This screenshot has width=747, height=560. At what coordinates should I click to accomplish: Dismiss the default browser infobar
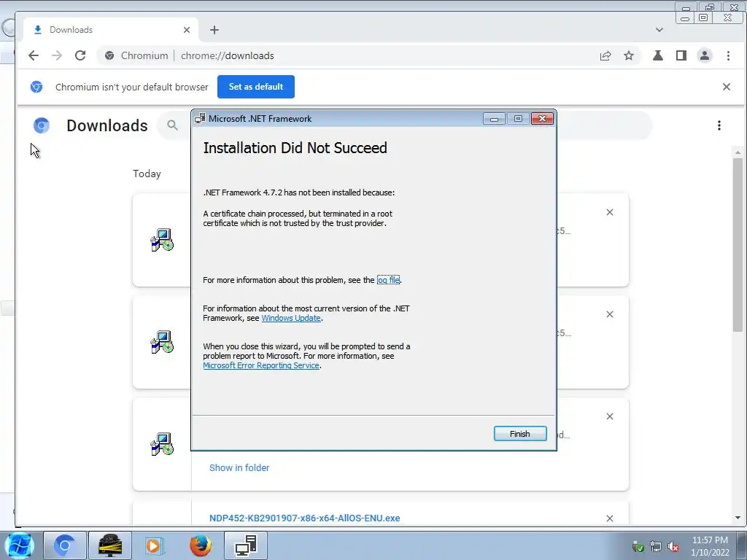click(x=726, y=87)
